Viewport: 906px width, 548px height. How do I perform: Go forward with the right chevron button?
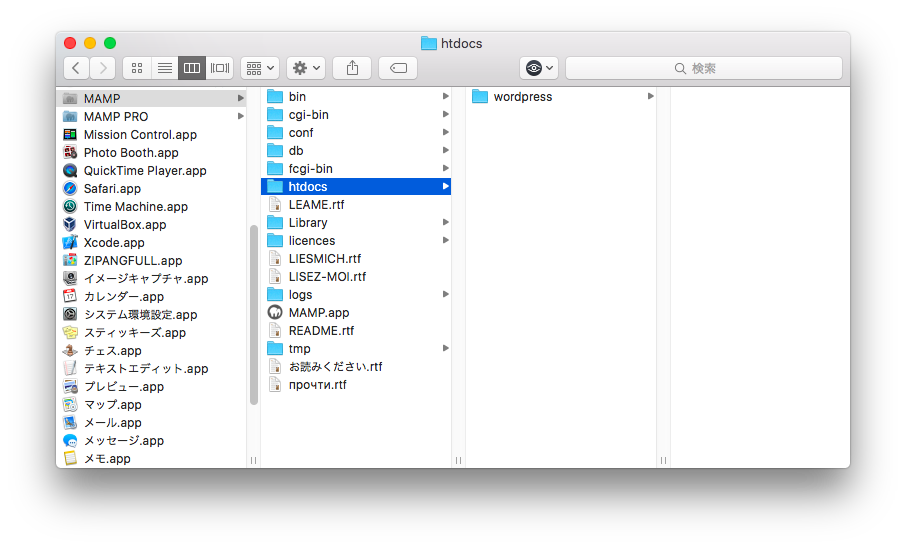[x=103, y=68]
